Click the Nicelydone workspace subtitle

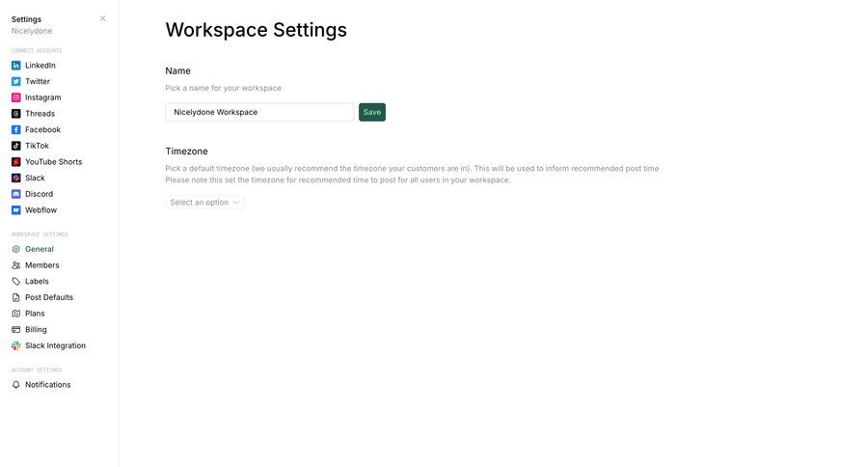pos(32,31)
